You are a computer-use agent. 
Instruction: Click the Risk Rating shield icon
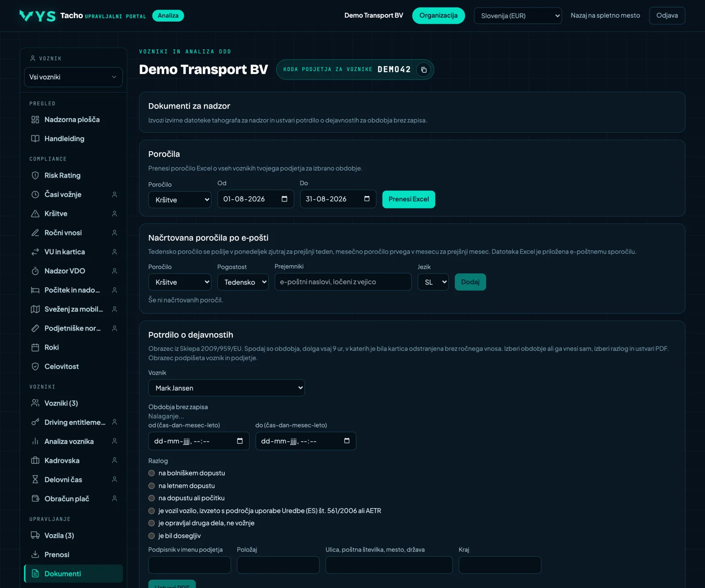coord(35,175)
